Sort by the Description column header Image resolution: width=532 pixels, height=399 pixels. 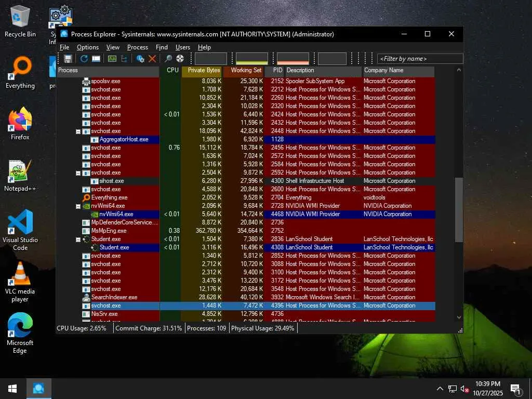point(323,70)
